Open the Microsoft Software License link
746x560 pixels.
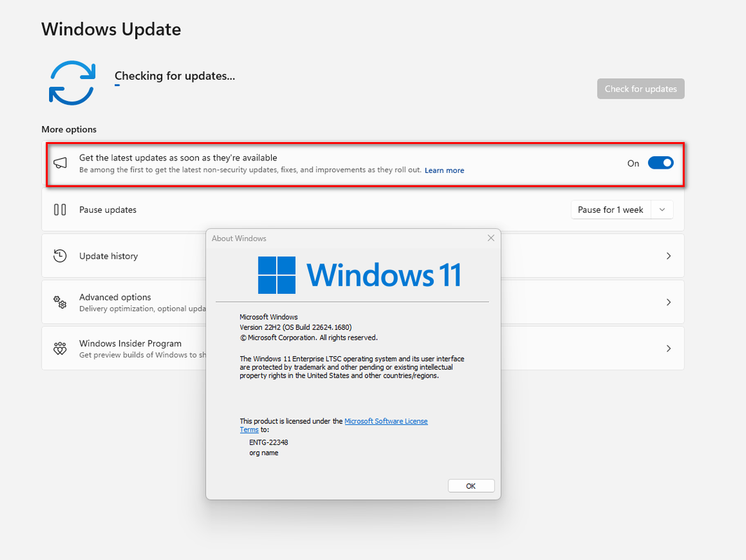[386, 421]
